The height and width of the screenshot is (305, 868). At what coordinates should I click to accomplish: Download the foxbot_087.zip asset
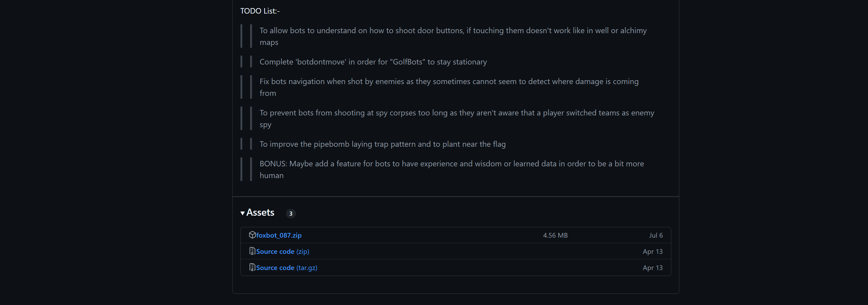[279, 235]
